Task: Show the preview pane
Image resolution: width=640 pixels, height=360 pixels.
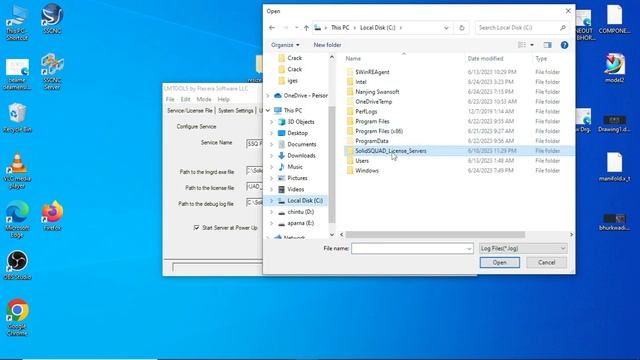Action: [x=547, y=45]
